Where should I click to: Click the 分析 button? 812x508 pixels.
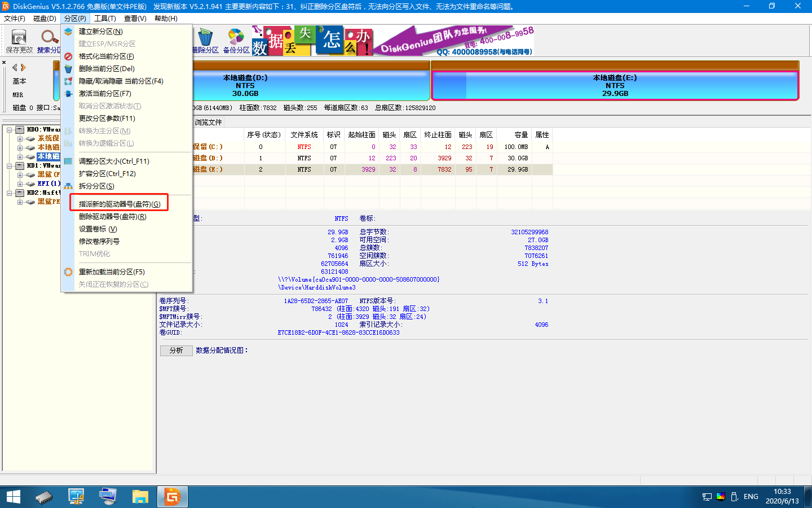coord(176,351)
